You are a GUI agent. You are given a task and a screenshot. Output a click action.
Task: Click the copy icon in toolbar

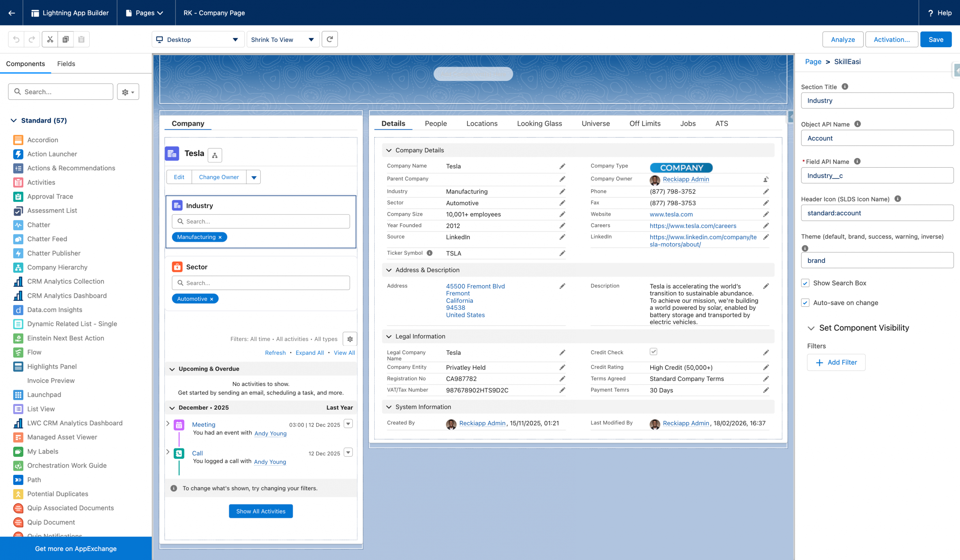(66, 39)
